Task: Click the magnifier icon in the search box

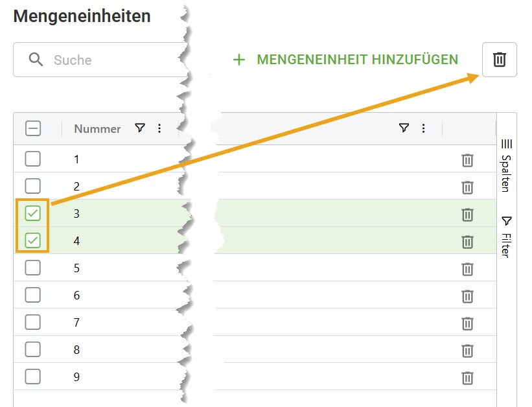Action: (36, 59)
